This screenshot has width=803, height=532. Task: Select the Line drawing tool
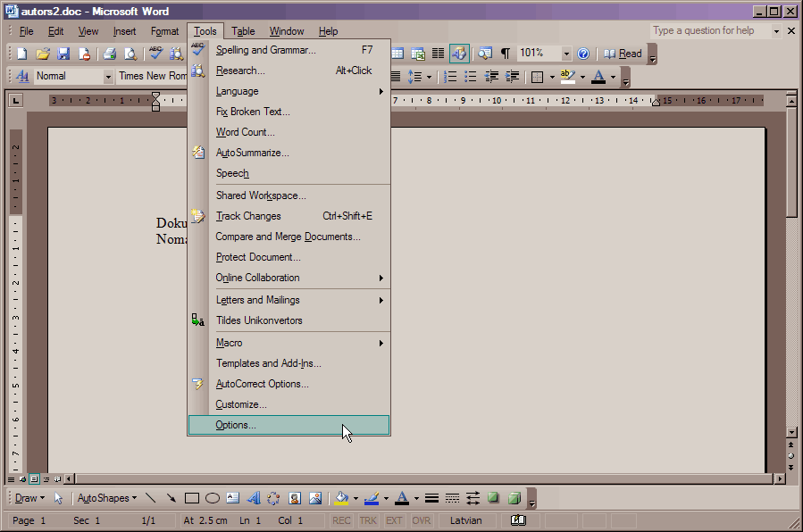(151, 498)
